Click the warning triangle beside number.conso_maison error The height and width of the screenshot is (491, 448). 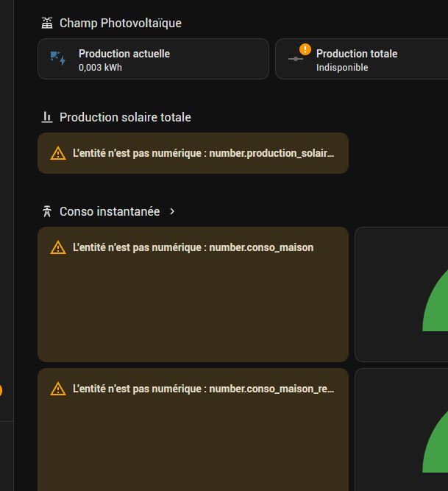58,248
